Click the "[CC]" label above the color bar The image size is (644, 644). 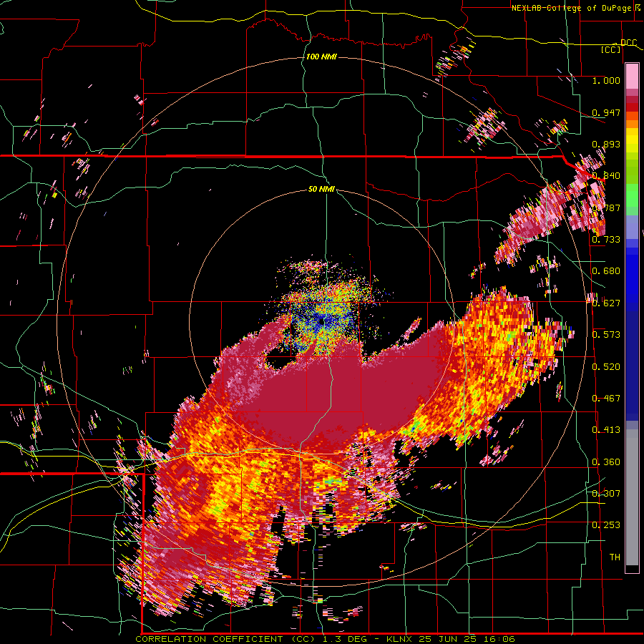(611, 49)
